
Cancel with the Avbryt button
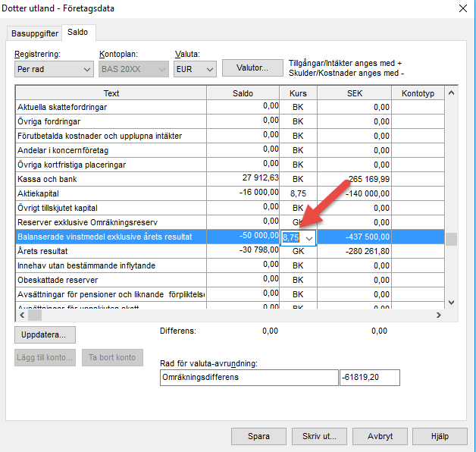[x=380, y=436]
